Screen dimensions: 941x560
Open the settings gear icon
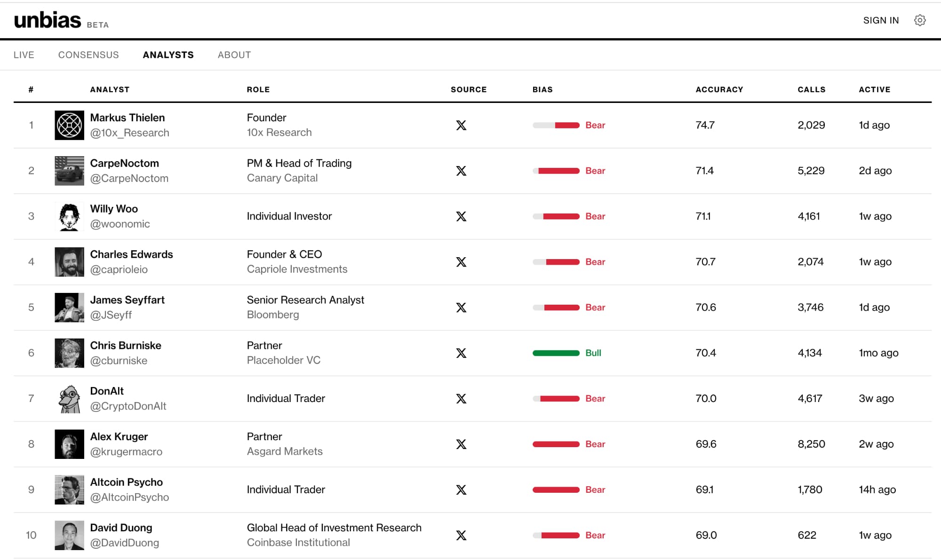[920, 20]
